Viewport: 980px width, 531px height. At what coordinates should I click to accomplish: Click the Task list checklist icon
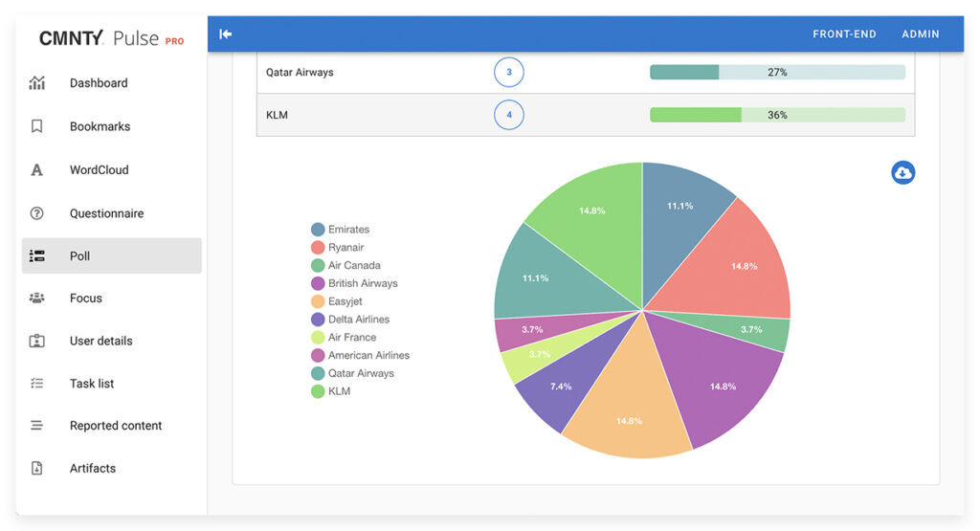pyautogui.click(x=37, y=383)
